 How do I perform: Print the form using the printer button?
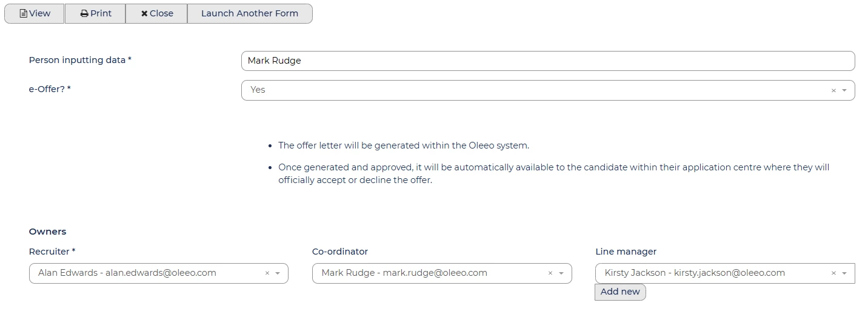(95, 13)
